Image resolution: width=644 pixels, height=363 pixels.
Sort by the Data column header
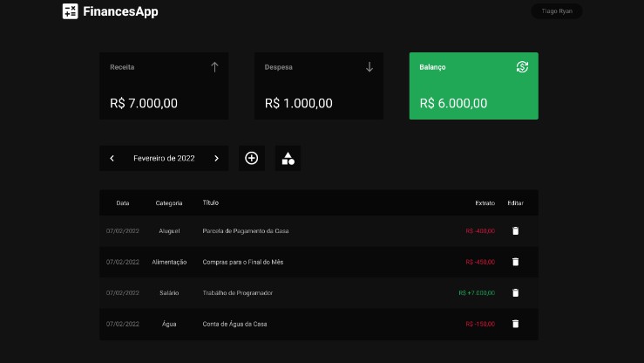pyautogui.click(x=123, y=202)
